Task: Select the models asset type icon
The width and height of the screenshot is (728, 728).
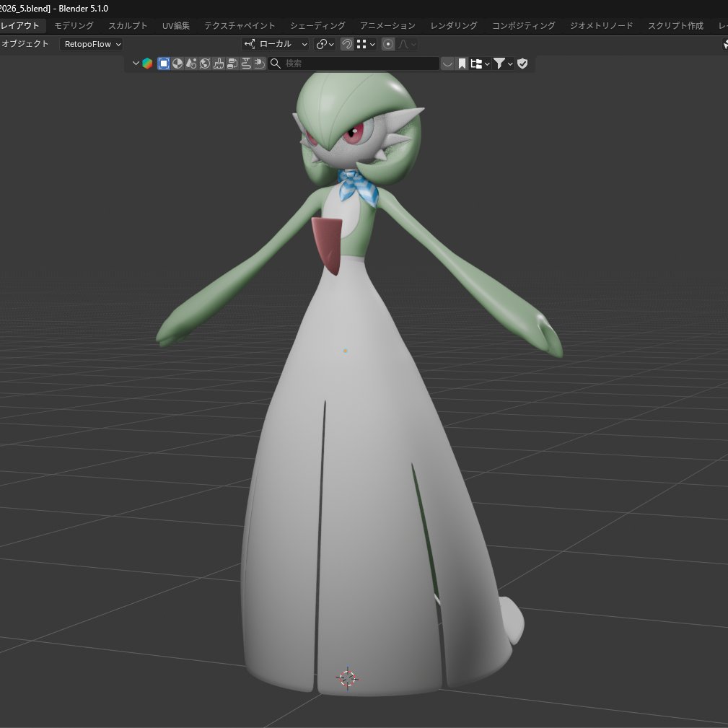Action: point(164,63)
